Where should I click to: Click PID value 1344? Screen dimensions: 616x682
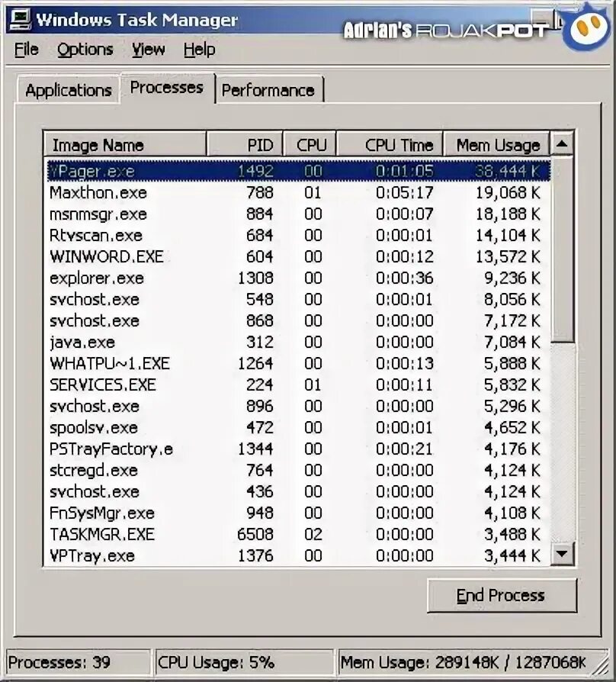point(255,449)
